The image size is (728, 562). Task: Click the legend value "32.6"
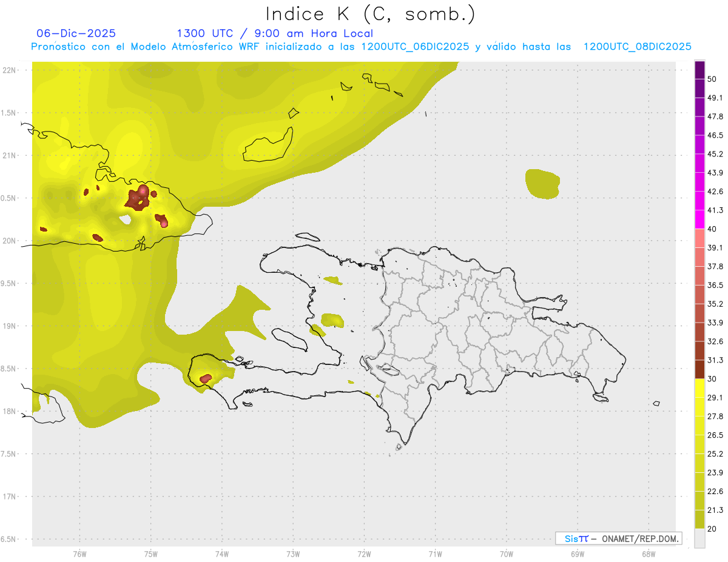[715, 341]
